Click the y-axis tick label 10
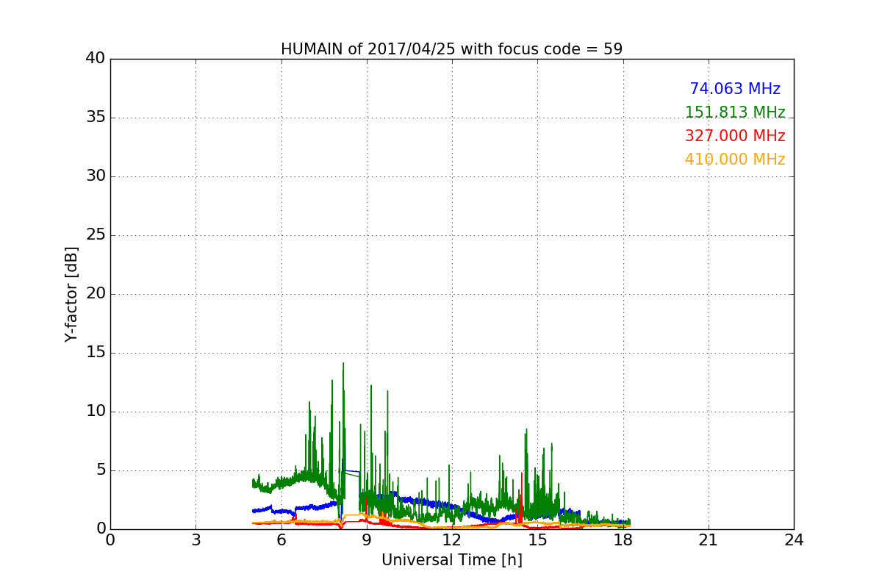This screenshot has width=882, height=588. pyautogui.click(x=95, y=412)
